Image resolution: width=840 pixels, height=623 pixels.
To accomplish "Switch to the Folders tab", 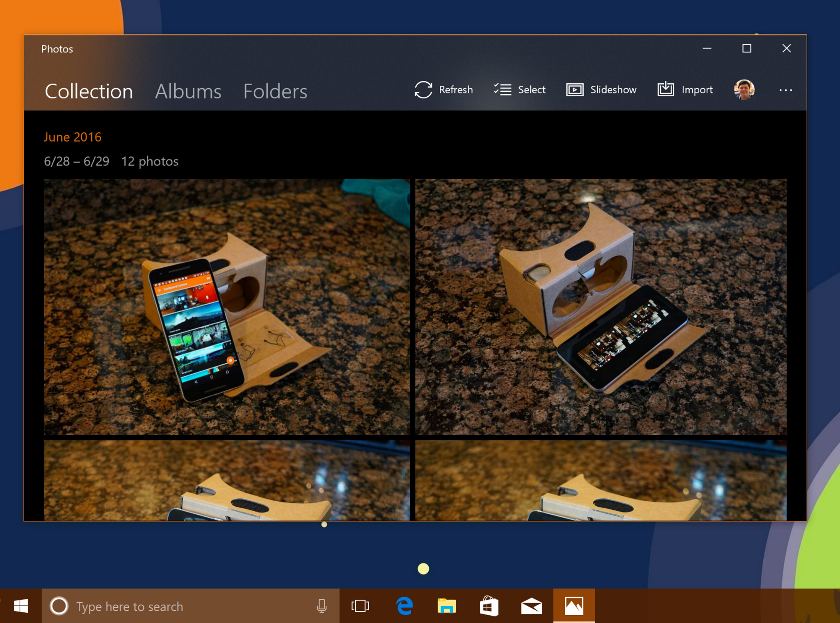I will 276,90.
